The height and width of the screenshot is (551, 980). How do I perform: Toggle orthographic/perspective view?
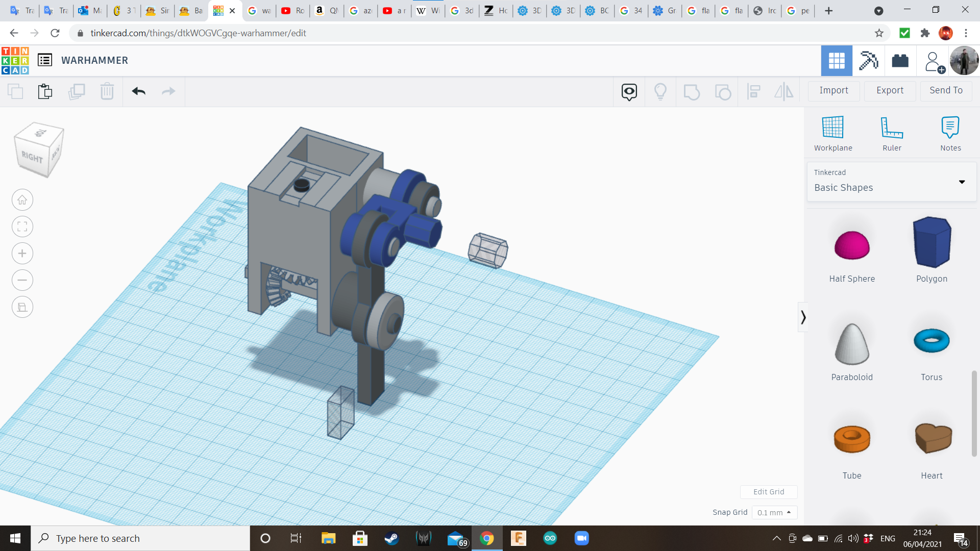[22, 307]
